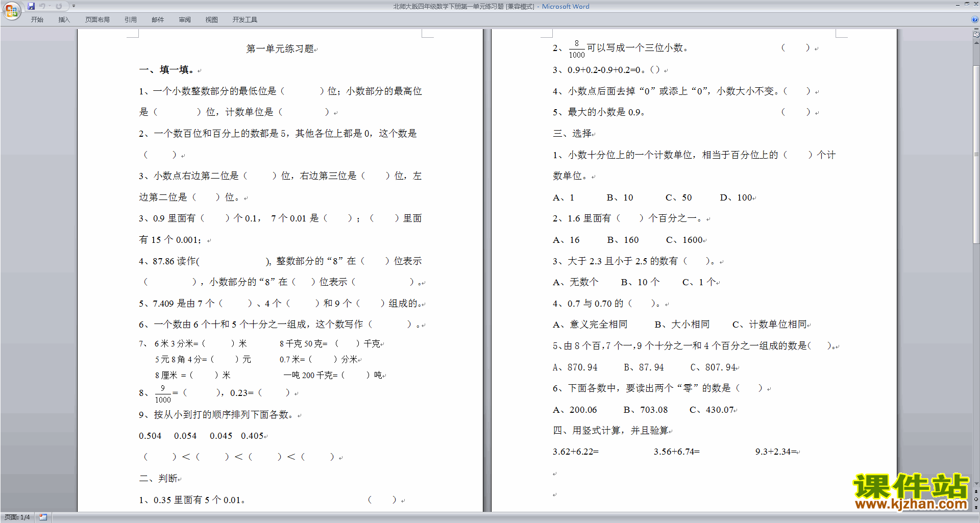Click the number 0.504 in the sorting list
Screen dimensions: 980x523
150,436
